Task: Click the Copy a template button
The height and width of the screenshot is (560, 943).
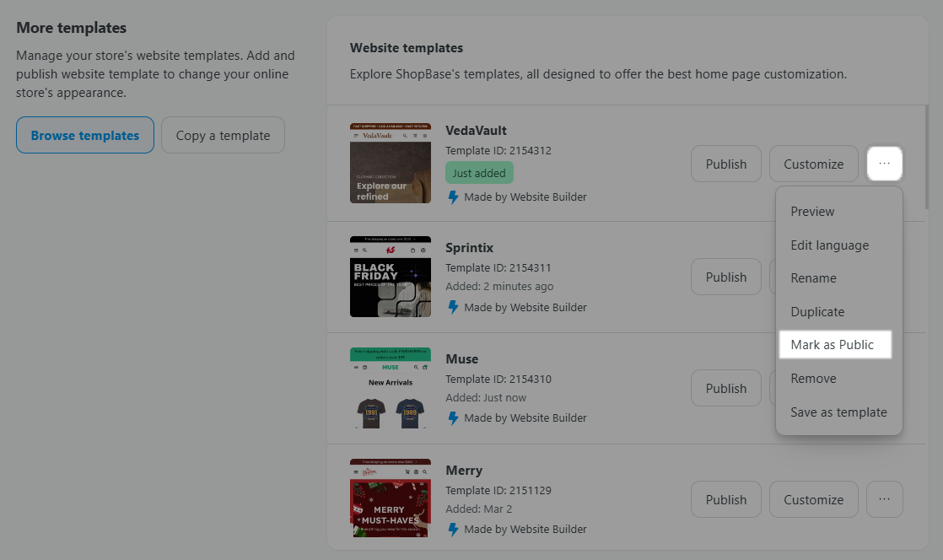Action: pyautogui.click(x=223, y=135)
